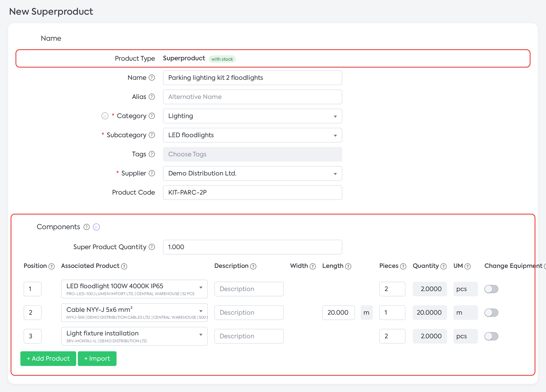Click the Name field with Parking lighting kit
546x392 pixels.
(x=253, y=78)
